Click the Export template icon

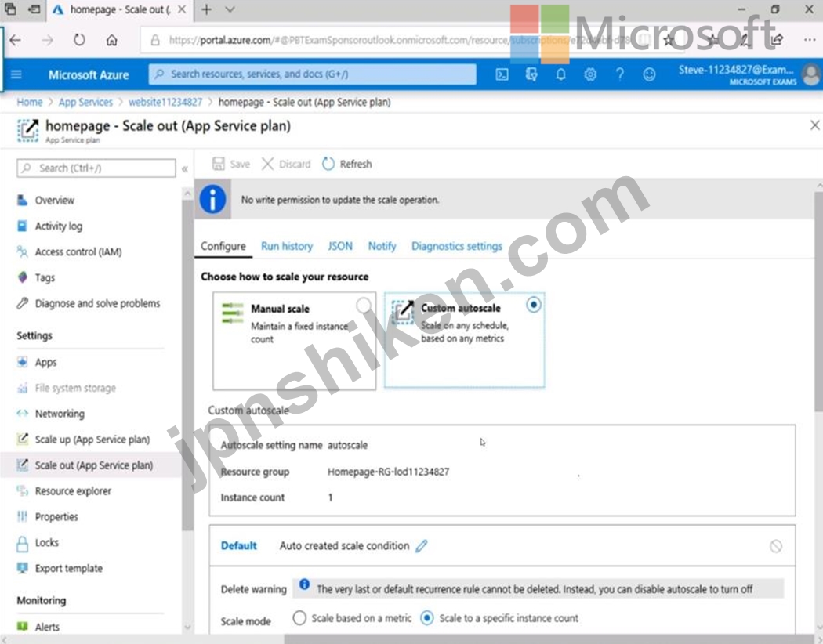click(x=22, y=568)
